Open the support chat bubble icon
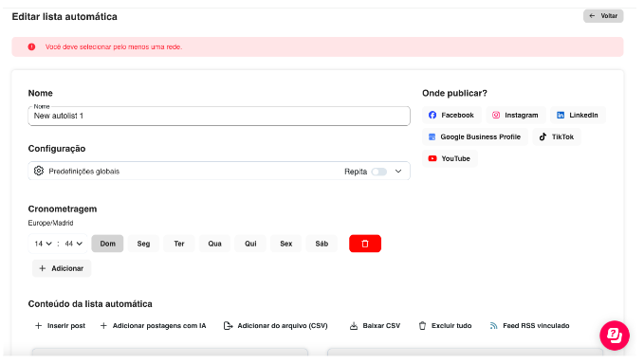 (614, 336)
